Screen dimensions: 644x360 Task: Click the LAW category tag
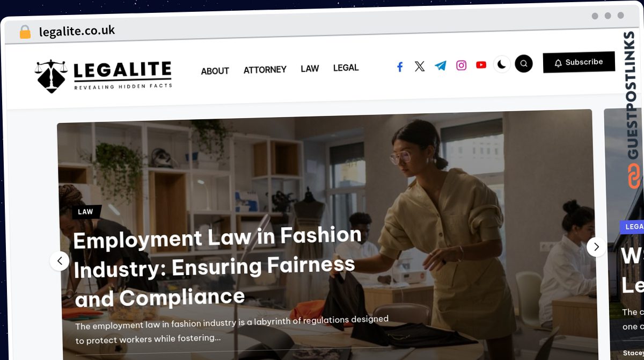[85, 212]
